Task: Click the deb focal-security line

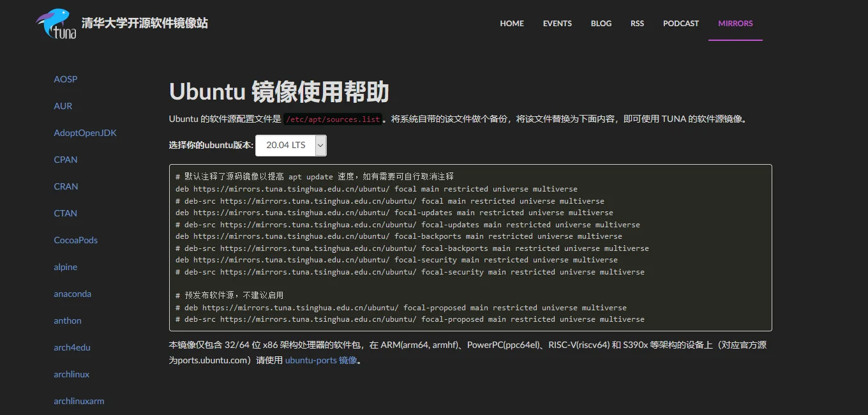Action: [396, 260]
